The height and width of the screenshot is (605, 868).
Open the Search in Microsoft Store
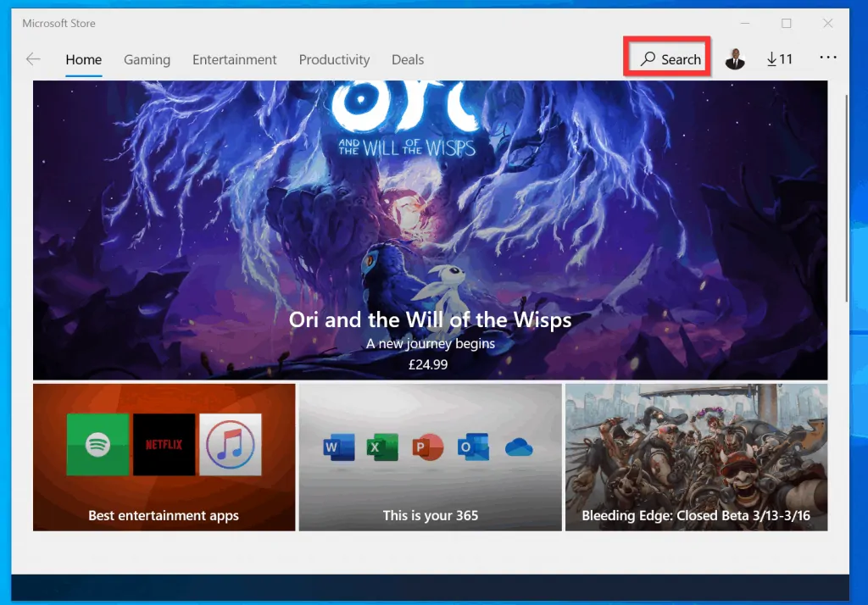click(x=667, y=58)
